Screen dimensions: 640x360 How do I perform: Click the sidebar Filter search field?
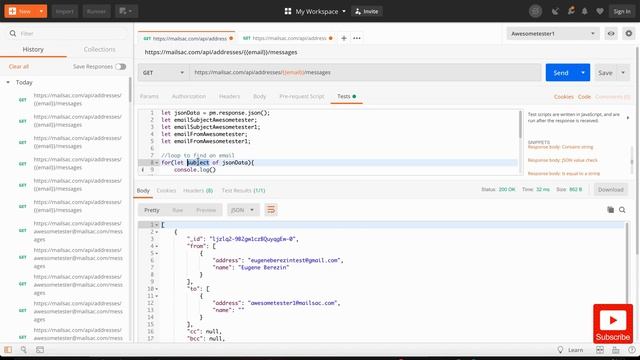pos(67,33)
